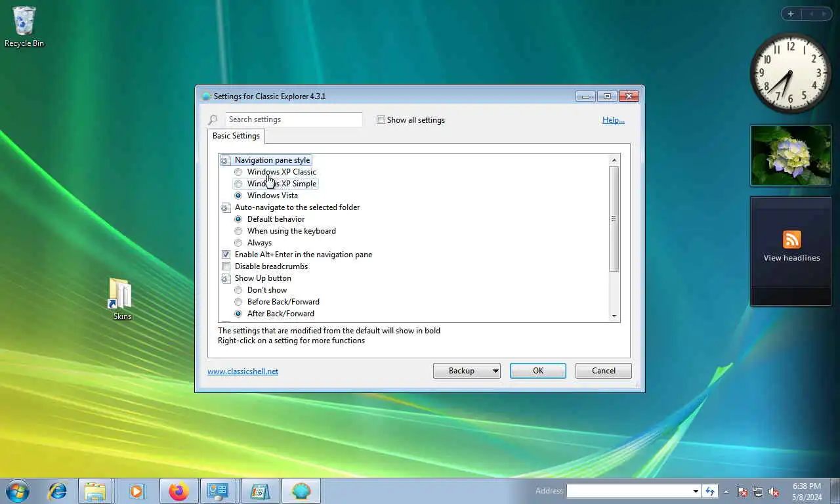
Task: Click the network tray icon
Action: (758, 491)
